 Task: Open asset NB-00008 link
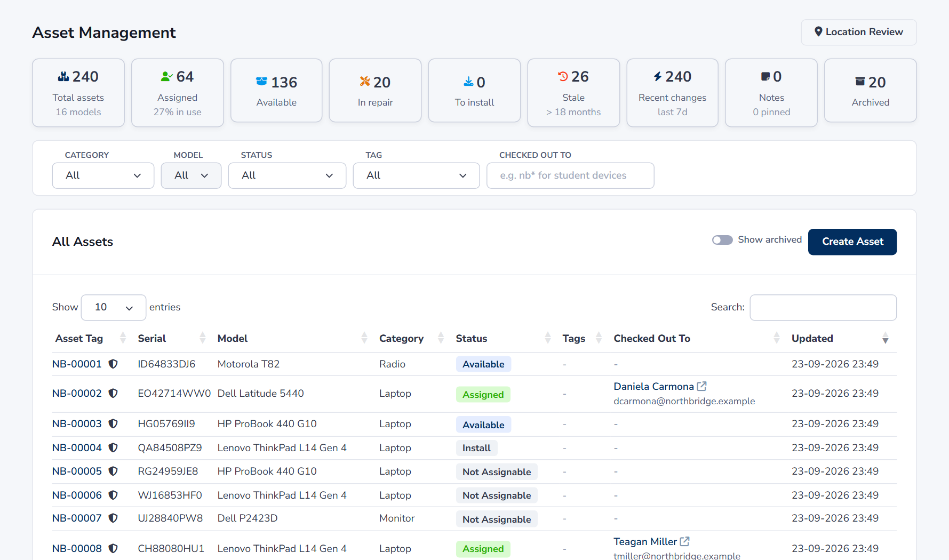[77, 548]
